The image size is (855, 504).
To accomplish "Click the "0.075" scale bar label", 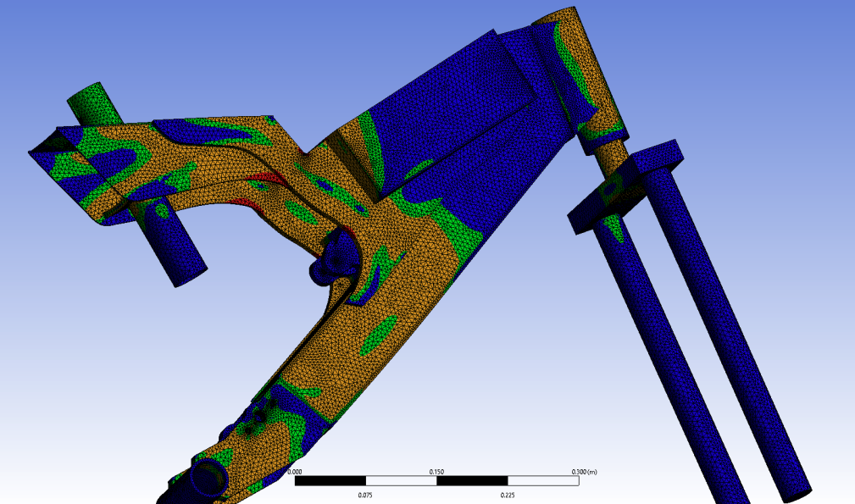I will point(365,496).
